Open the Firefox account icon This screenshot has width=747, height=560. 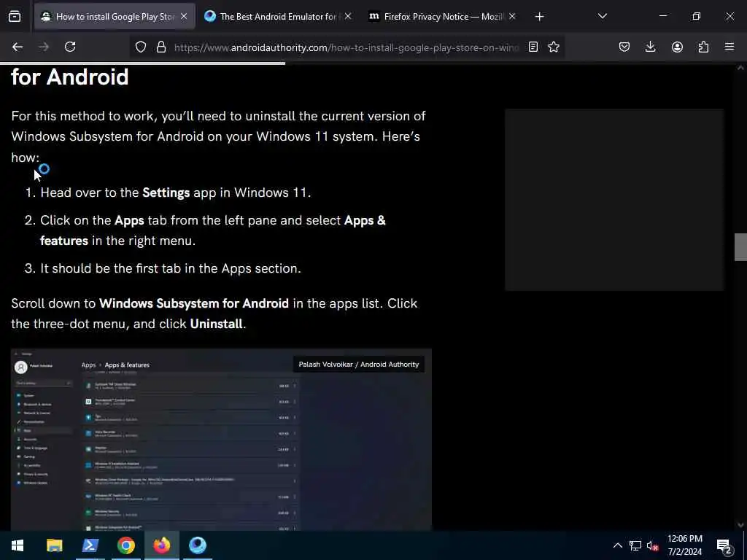tap(677, 47)
